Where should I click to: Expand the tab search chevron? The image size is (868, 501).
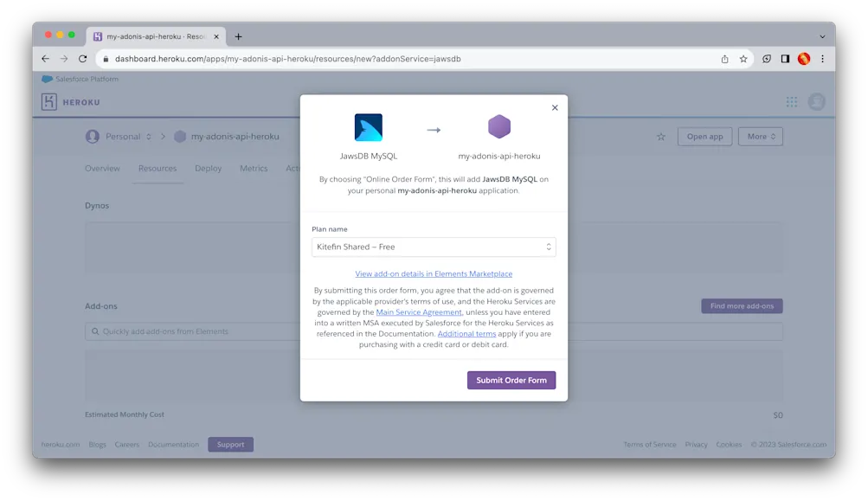point(823,36)
